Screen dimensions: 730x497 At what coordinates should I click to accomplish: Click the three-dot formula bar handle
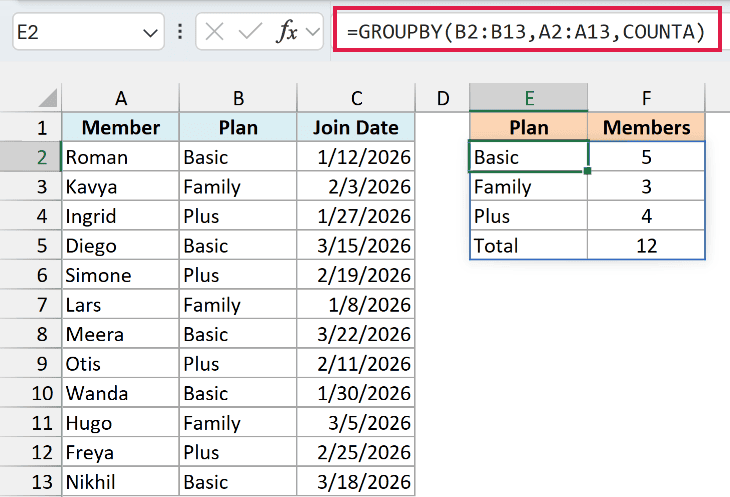tap(180, 32)
